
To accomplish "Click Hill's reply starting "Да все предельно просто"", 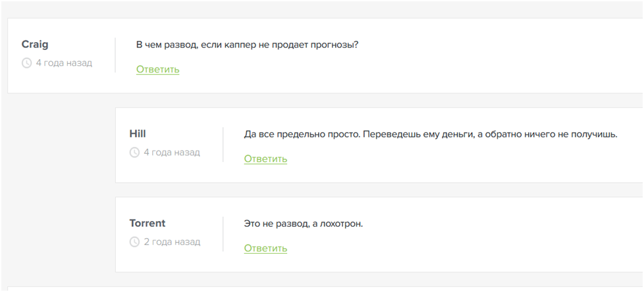I will pos(430,134).
